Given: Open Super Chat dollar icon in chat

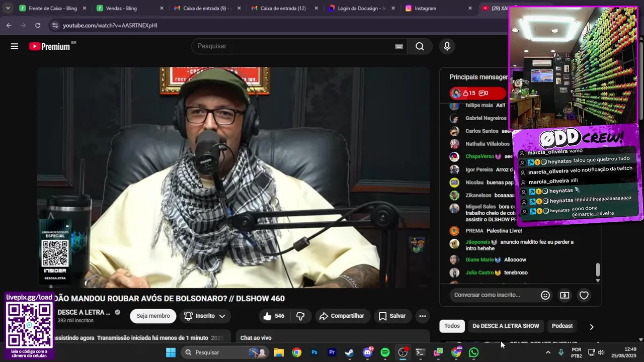Looking at the screenshot, I should 565,295.
